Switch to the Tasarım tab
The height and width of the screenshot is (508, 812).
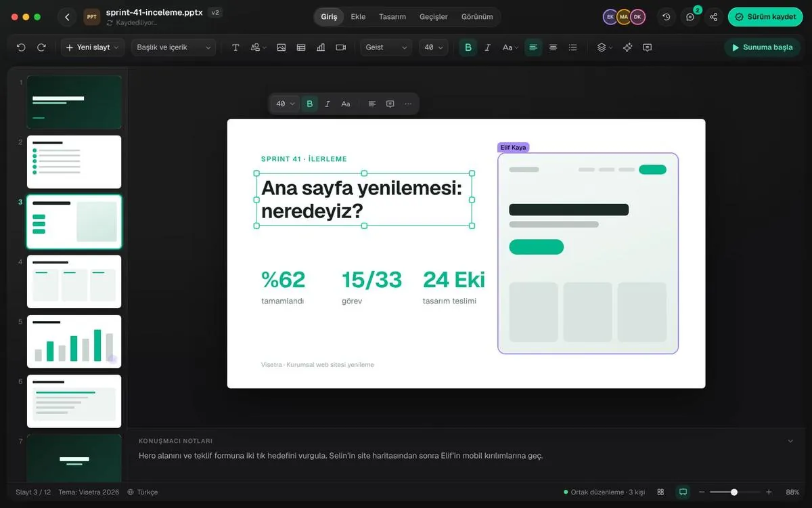click(392, 17)
